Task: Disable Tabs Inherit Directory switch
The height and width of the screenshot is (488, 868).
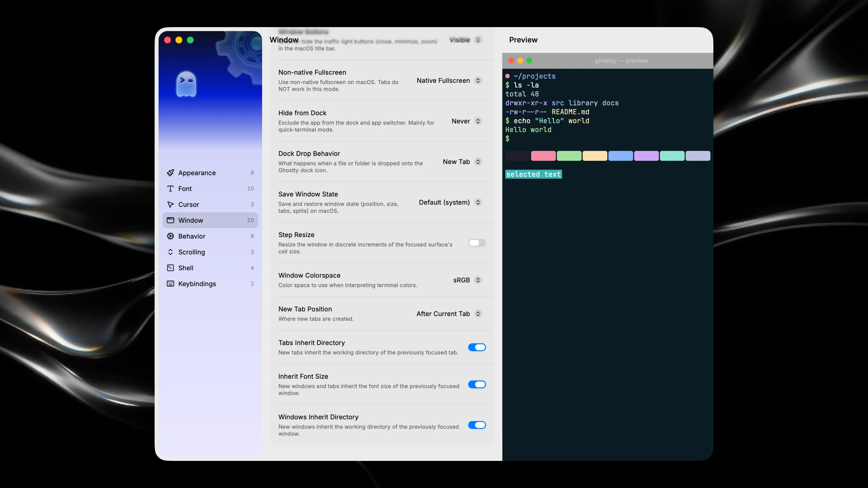Action: point(477,347)
